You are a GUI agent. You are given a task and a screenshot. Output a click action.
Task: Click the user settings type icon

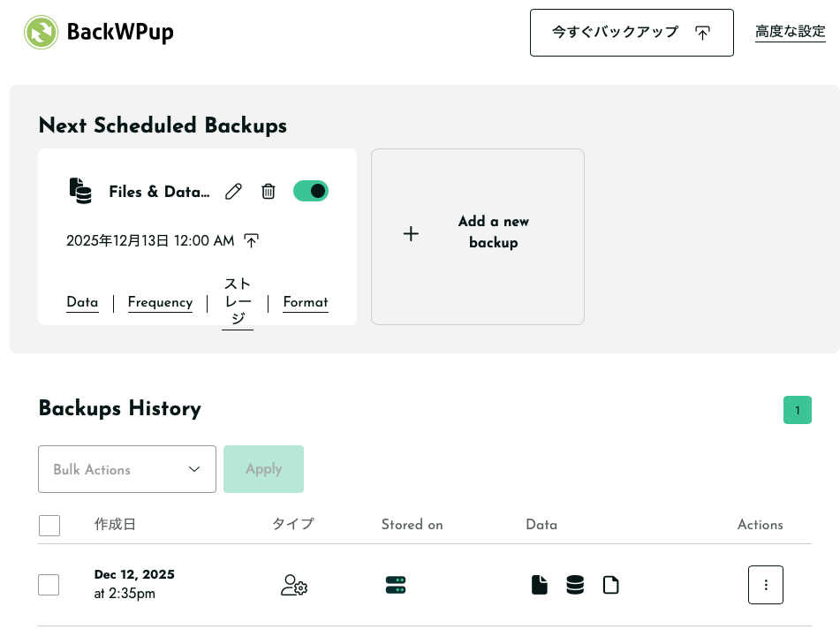click(293, 585)
